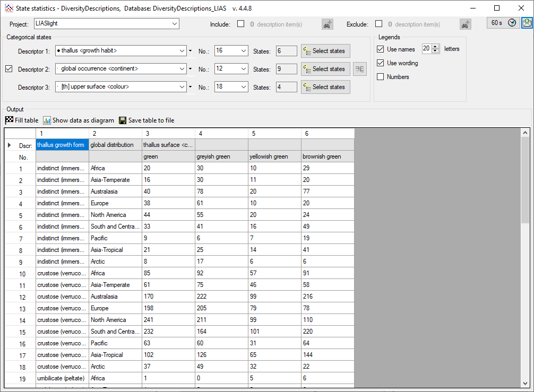Show data as diagram chart icon
Image resolution: width=534 pixels, height=392 pixels.
coord(47,120)
